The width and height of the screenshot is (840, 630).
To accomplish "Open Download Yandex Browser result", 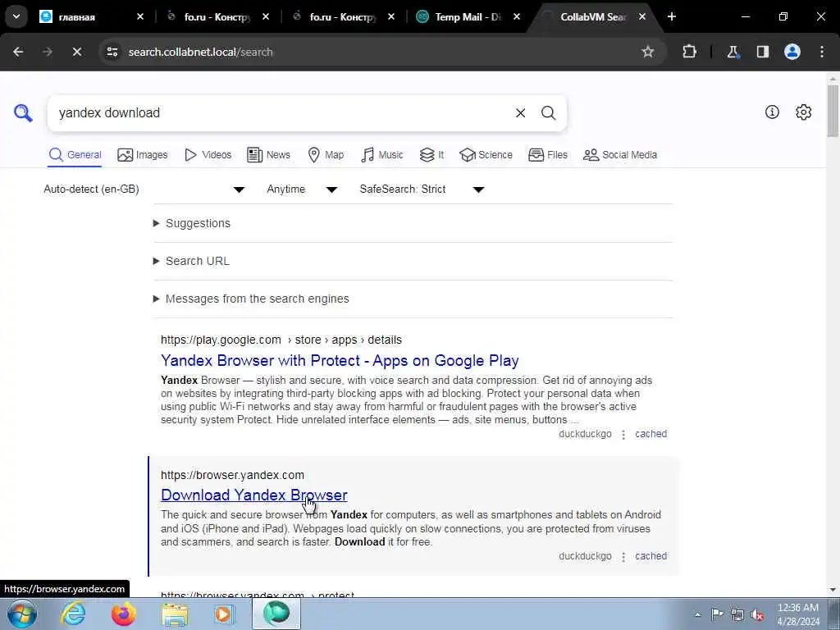I will click(254, 495).
